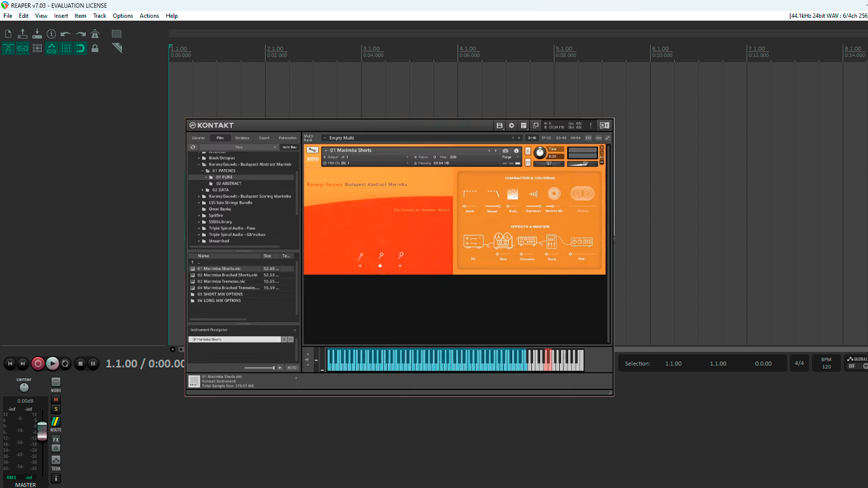The width and height of the screenshot is (868, 488).
Task: Click the REAPER Record button
Action: (37, 363)
